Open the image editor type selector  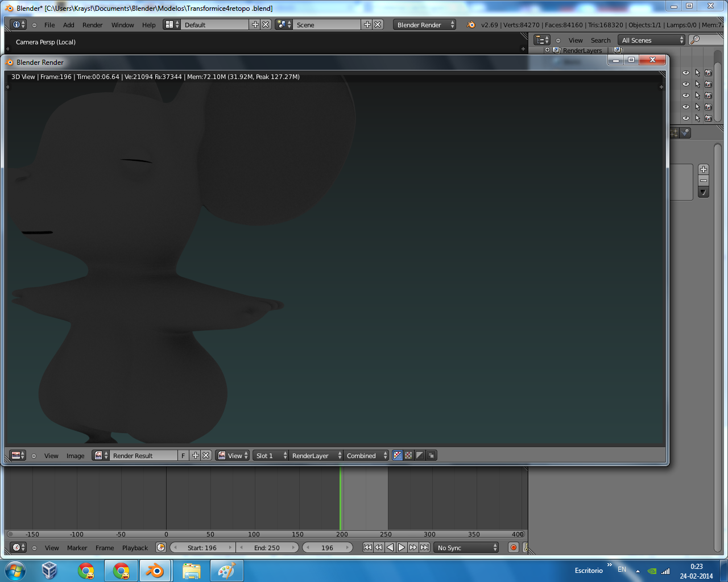18,455
